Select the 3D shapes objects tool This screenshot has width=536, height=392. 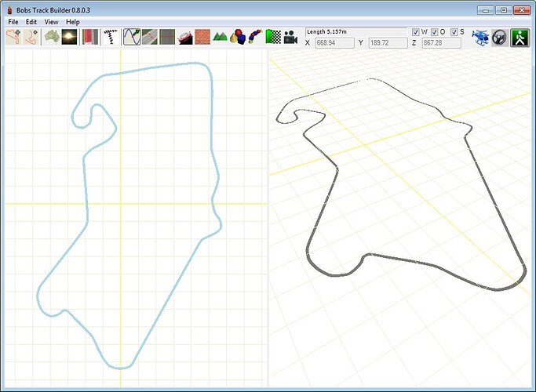(238, 37)
